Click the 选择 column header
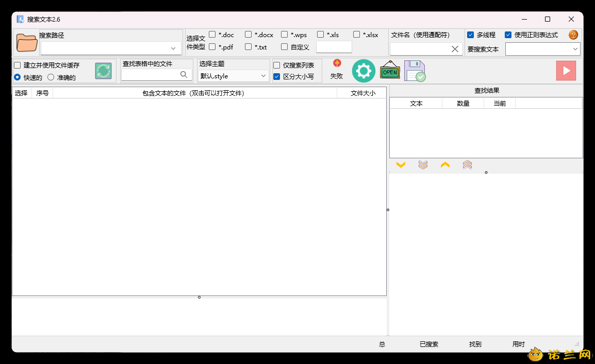Image resolution: width=595 pixels, height=364 pixels. click(21, 93)
